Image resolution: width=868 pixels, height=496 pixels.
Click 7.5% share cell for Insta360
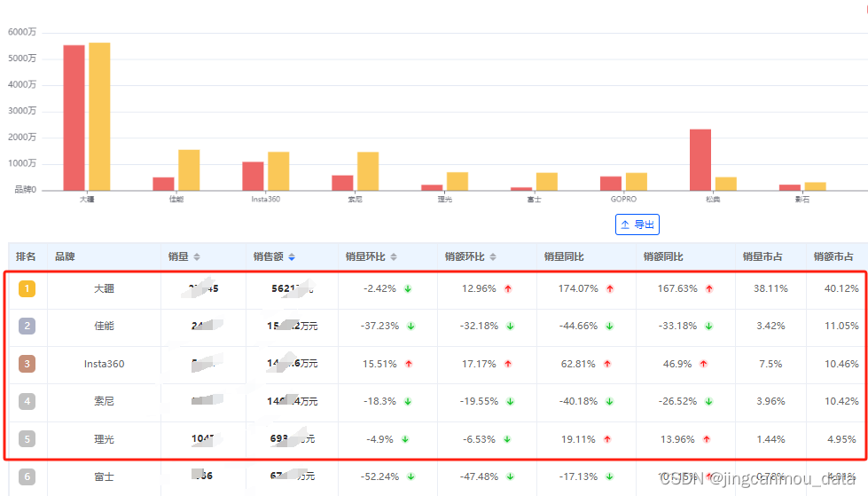pos(770,364)
